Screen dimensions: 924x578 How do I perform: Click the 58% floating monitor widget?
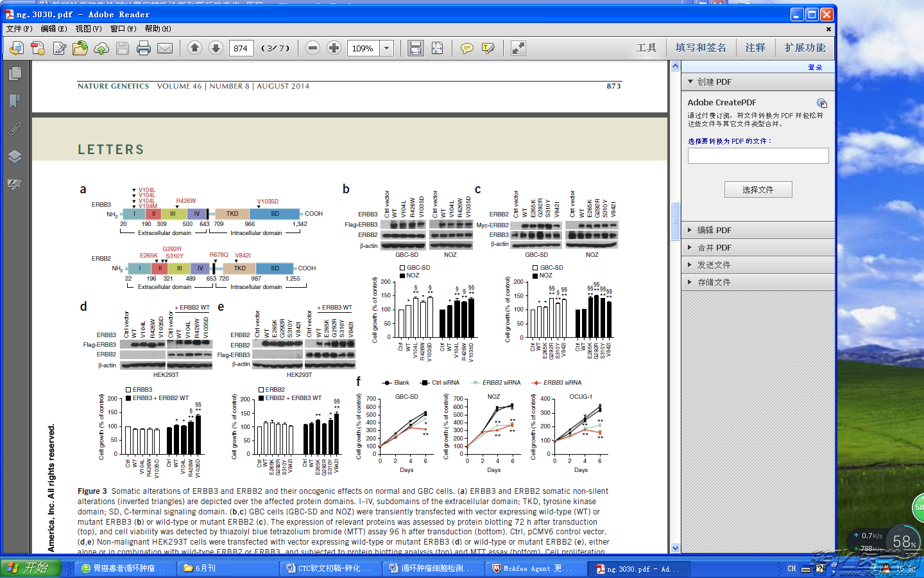903,542
